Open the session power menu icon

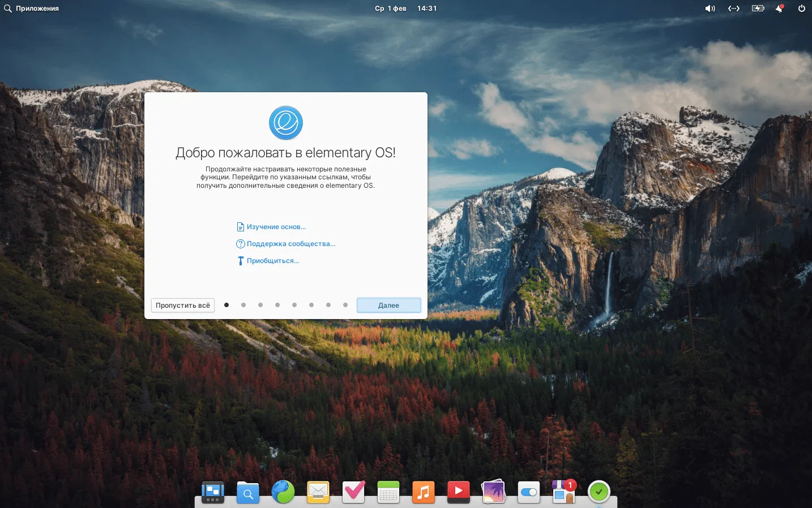click(x=802, y=8)
